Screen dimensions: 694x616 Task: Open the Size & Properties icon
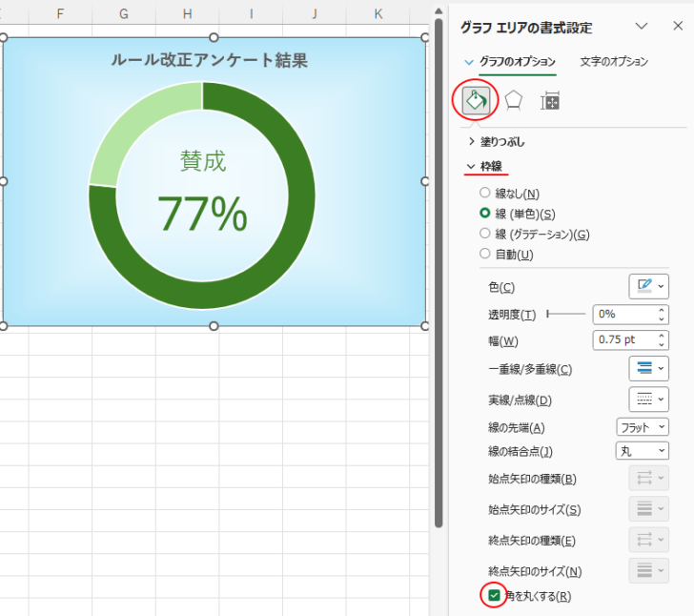coord(550,101)
